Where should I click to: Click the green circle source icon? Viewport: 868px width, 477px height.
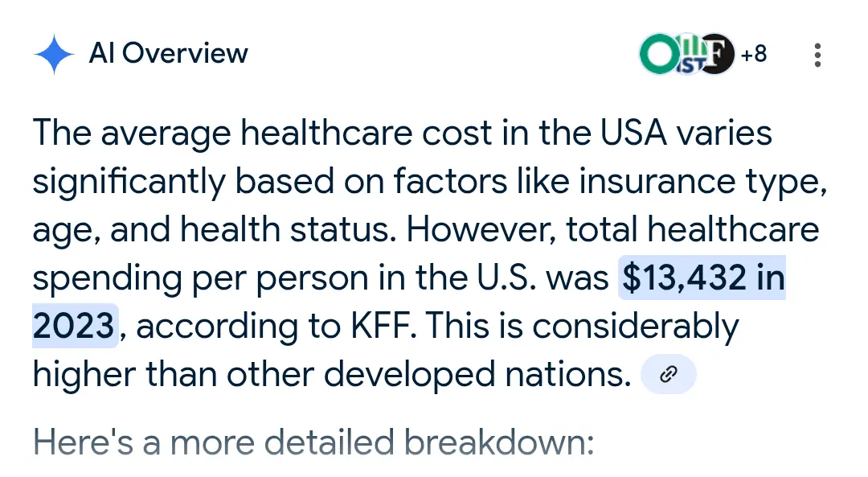(656, 55)
